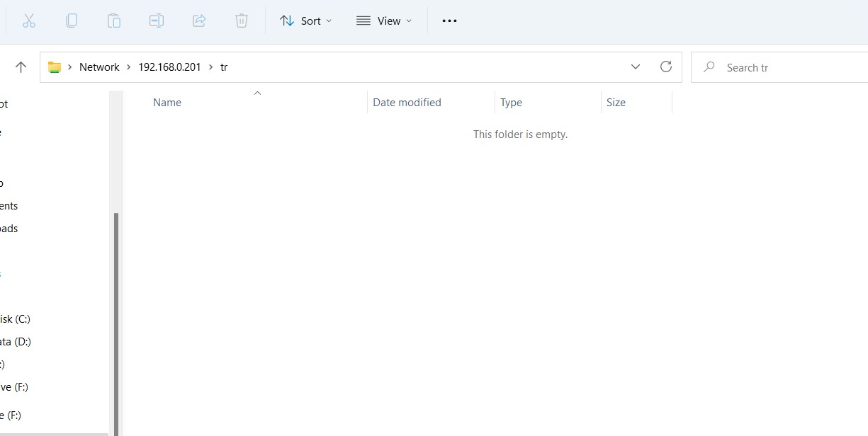Screen dimensions: 868x436
Task: Open the (D:) drive in the sidebar
Action: (x=16, y=342)
